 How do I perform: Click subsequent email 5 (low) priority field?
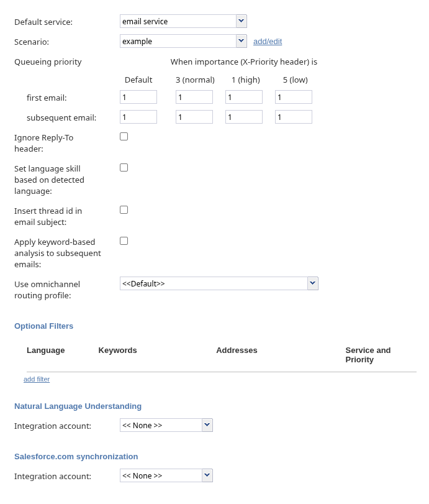click(x=294, y=117)
